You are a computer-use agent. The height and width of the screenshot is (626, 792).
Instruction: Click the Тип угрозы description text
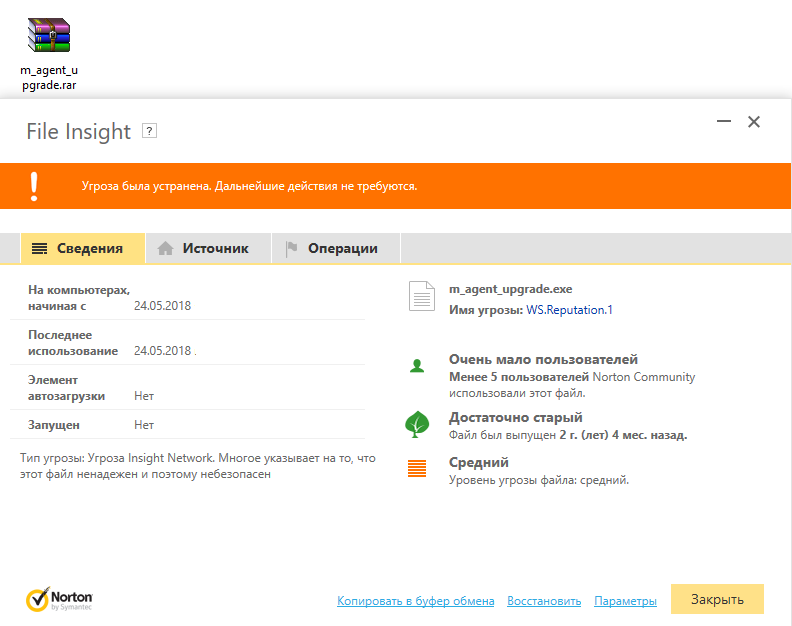pos(198,466)
